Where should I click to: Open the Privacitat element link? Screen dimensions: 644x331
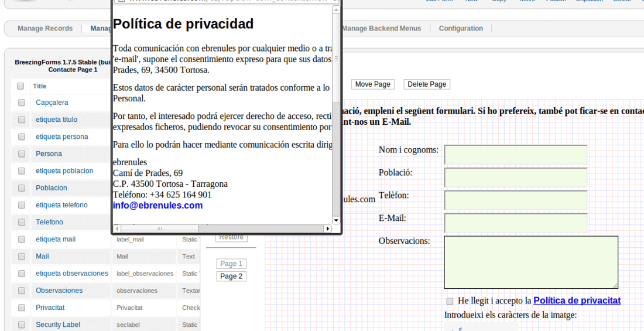50,307
